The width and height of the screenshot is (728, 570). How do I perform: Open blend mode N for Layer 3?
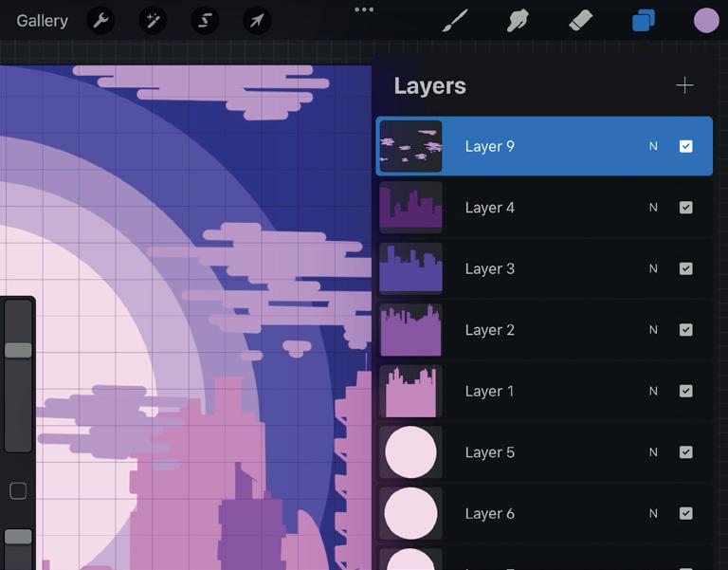653,268
